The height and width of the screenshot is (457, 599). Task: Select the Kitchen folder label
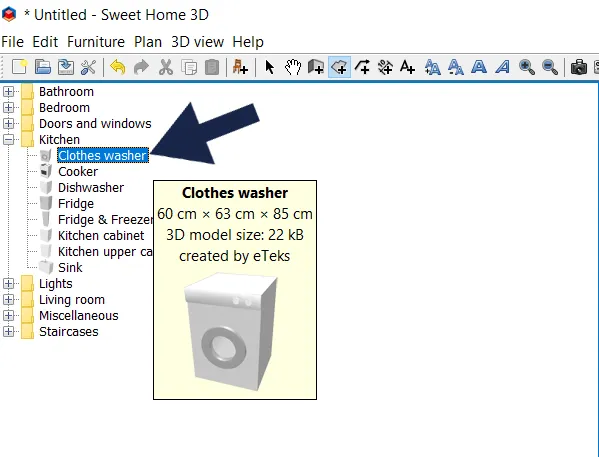(59, 140)
